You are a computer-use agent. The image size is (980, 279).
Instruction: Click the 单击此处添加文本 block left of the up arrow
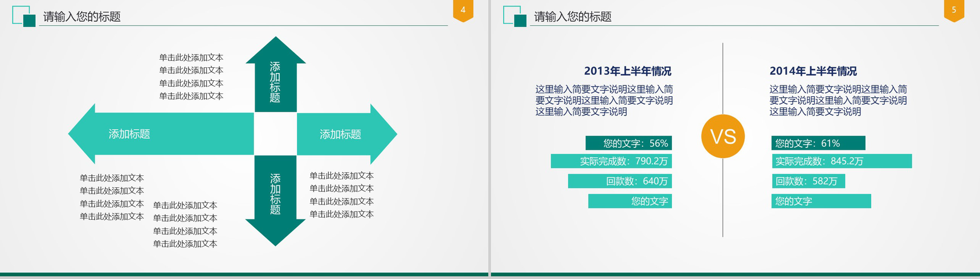pyautogui.click(x=191, y=77)
